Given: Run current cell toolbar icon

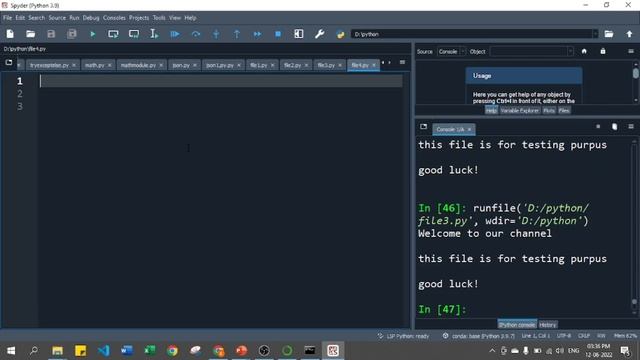Looking at the screenshot, I should pos(113,34).
